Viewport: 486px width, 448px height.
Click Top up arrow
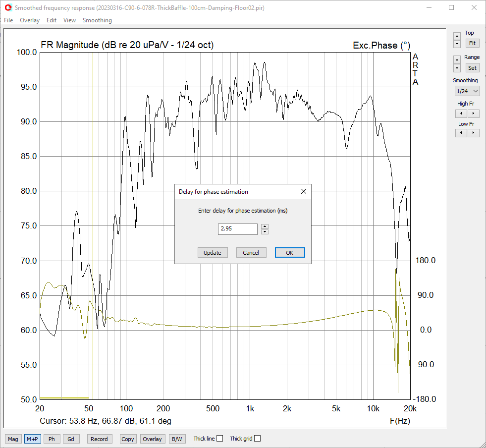pos(457,36)
